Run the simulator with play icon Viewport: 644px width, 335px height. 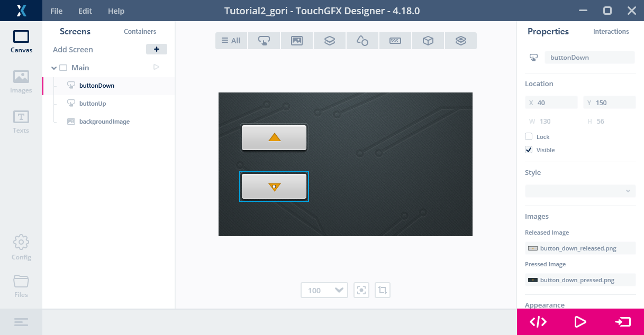(580, 322)
